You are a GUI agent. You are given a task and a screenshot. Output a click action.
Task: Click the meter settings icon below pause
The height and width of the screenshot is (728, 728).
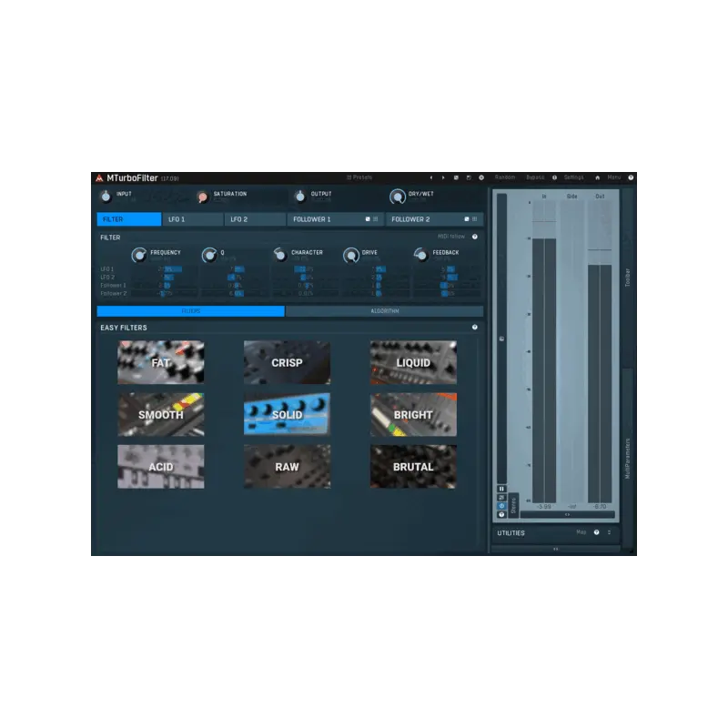[501, 498]
